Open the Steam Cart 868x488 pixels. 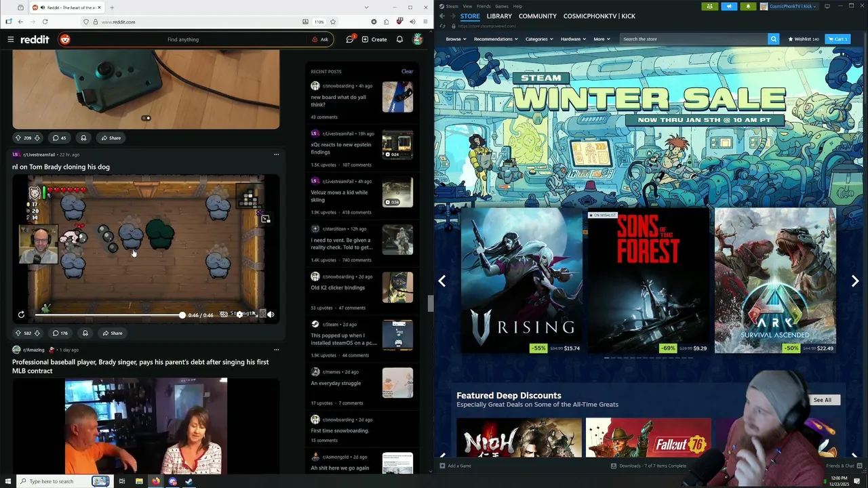pos(837,39)
